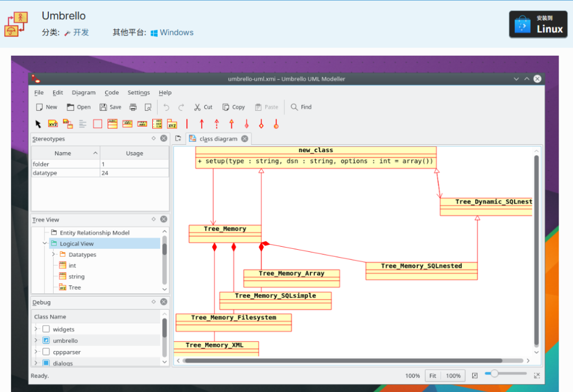Screen dimensions: 573x392
Task: Toggle the umbrello checkbox in Debug
Action: 46,341
